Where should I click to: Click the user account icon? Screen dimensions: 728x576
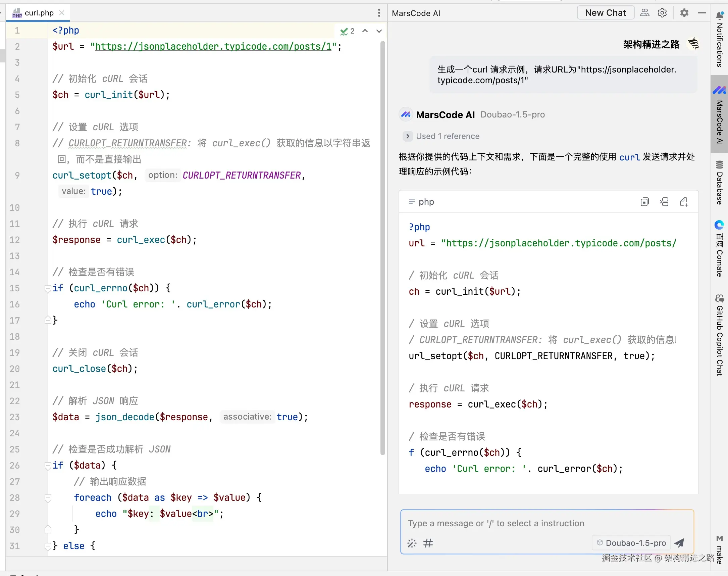click(644, 13)
